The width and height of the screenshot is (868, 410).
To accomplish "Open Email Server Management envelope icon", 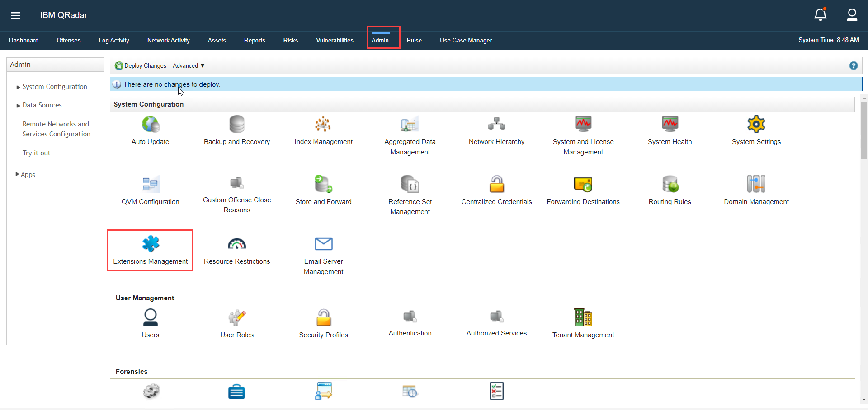I will (323, 244).
